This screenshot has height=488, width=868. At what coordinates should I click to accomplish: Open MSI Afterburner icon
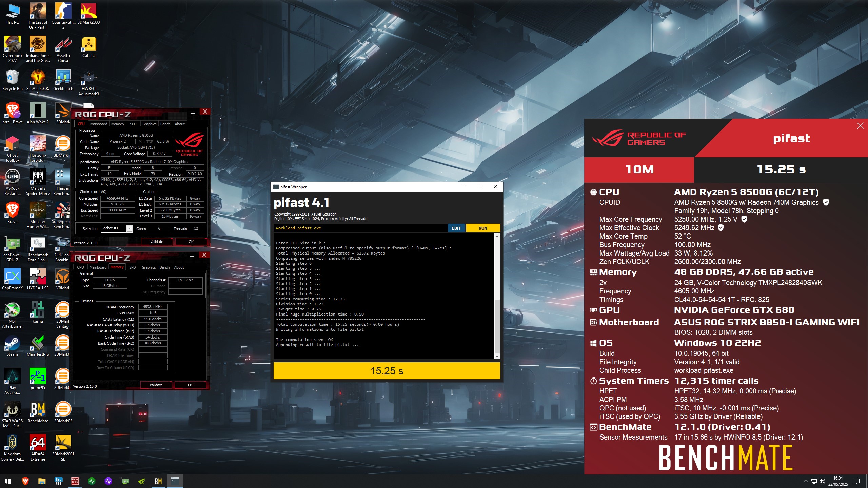[12, 316]
